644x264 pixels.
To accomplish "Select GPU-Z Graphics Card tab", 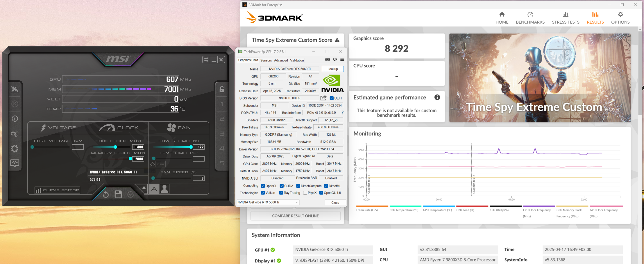I will click(248, 60).
